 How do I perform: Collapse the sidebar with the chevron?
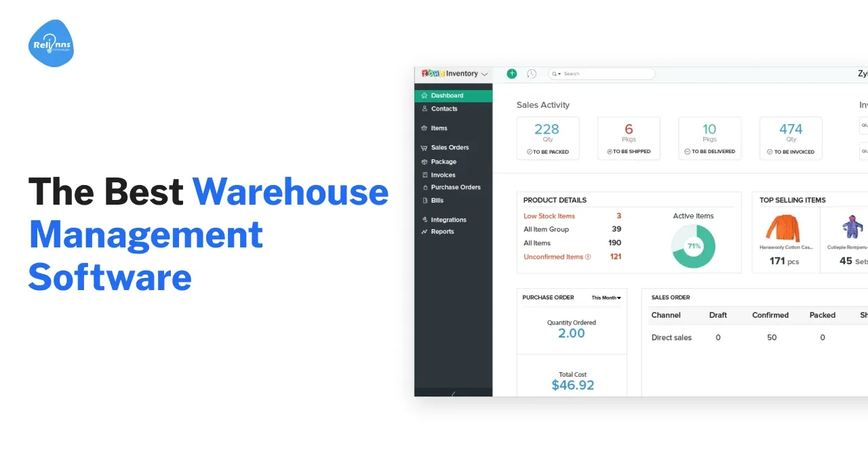pyautogui.click(x=453, y=392)
